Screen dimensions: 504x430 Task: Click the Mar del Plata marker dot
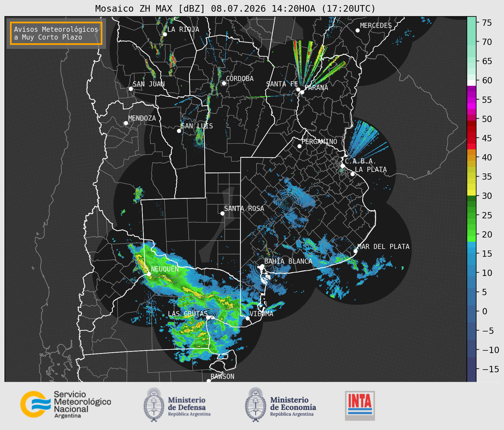(356, 251)
